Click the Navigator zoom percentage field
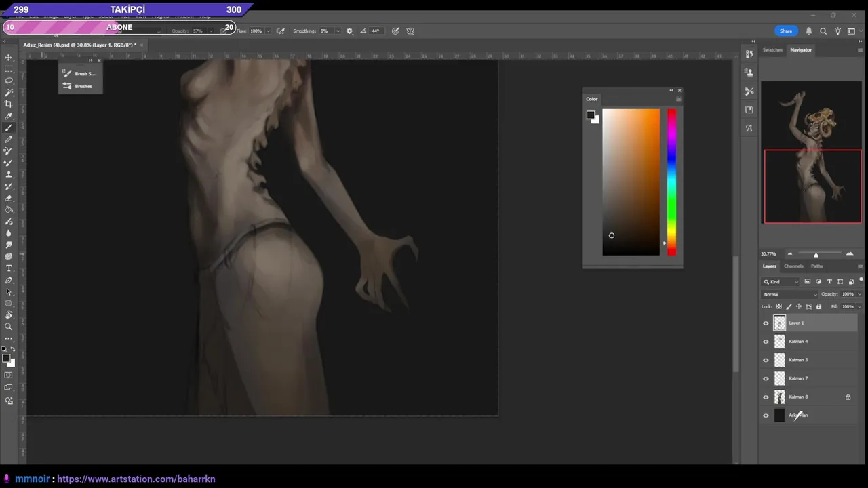Viewport: 868px width, 488px height. pyautogui.click(x=769, y=254)
